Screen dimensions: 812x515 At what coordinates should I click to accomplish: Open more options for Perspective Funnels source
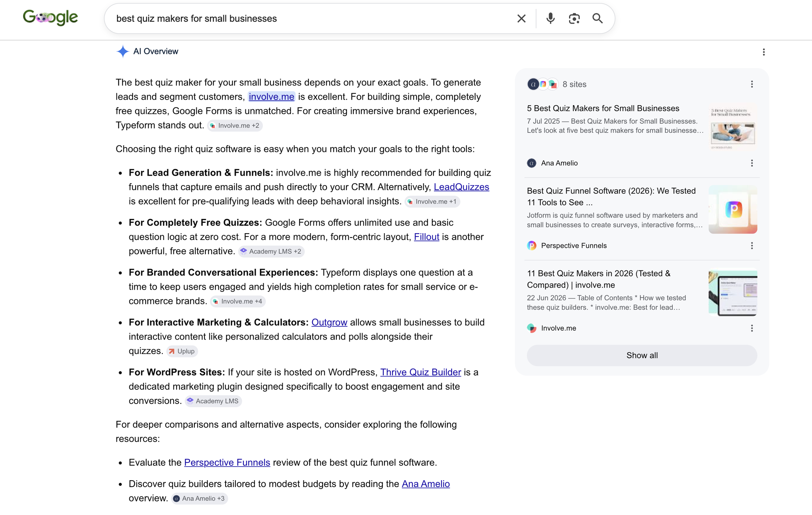coord(752,246)
